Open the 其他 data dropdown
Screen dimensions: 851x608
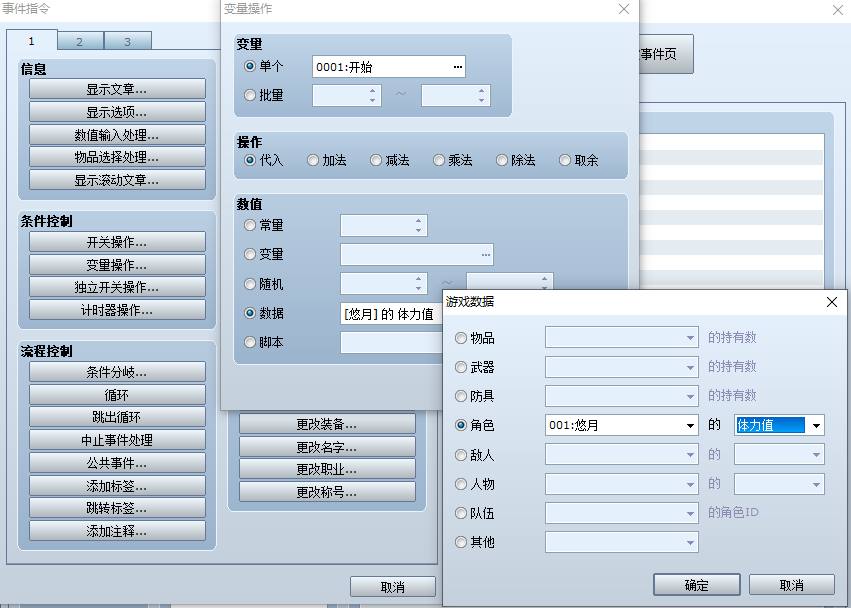621,542
